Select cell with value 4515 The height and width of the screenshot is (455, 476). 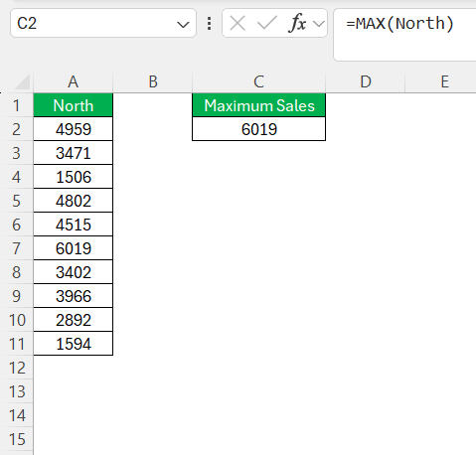[x=74, y=225]
